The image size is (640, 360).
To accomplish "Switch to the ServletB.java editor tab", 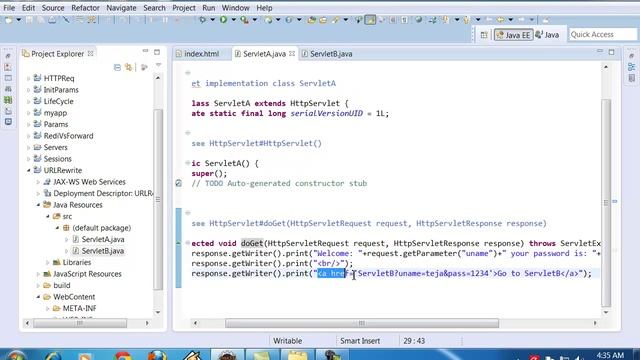I will pyautogui.click(x=327, y=54).
